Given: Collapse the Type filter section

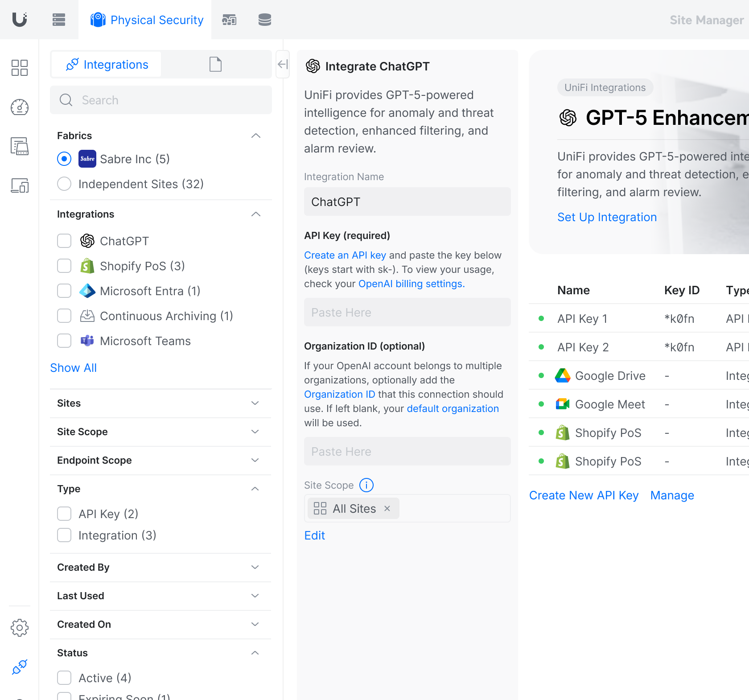Looking at the screenshot, I should click(255, 489).
